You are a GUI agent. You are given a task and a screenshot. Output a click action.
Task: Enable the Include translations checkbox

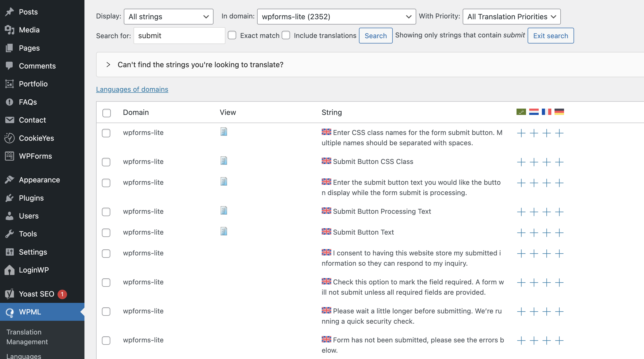click(286, 35)
